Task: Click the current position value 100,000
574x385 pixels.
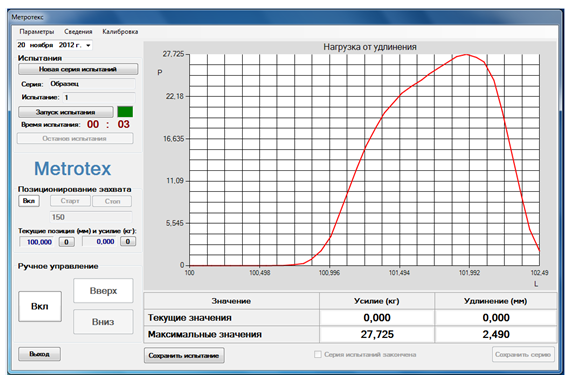Action: point(36,242)
